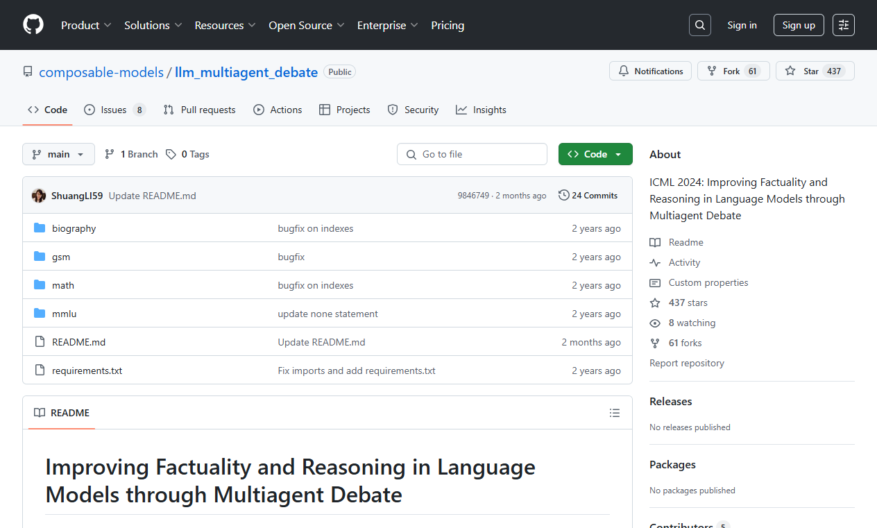Screen dimensions: 877x528
Task: Click the ShuangLI59 author name
Action: tap(77, 196)
